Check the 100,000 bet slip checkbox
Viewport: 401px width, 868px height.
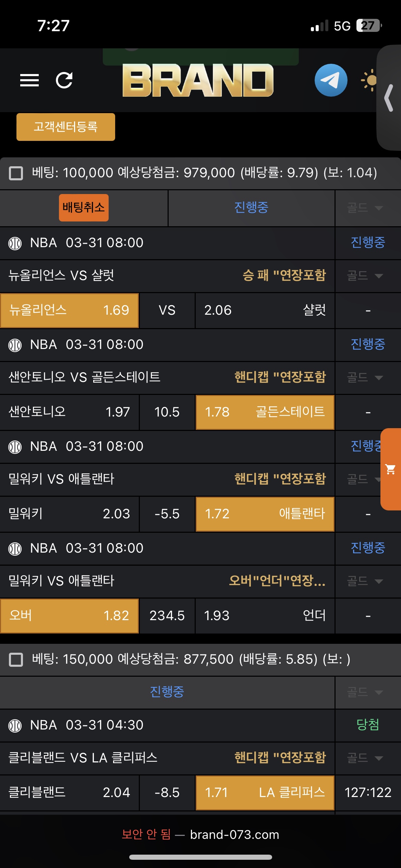[x=16, y=173]
